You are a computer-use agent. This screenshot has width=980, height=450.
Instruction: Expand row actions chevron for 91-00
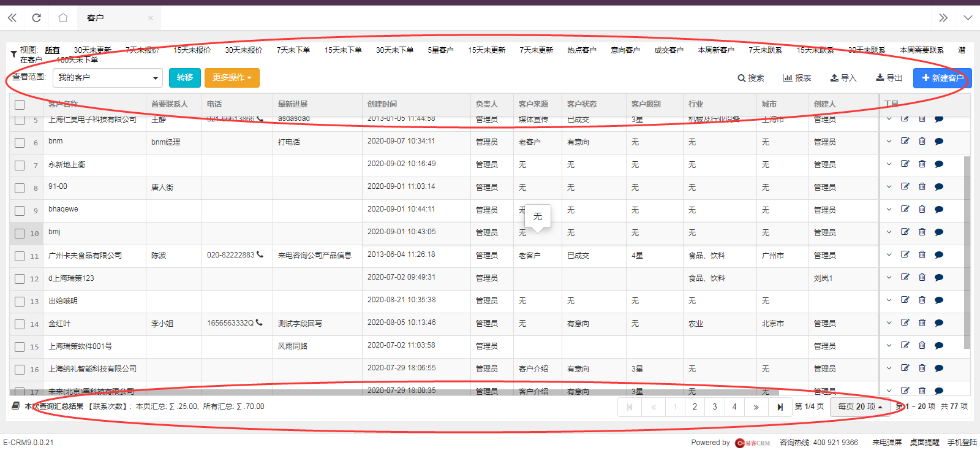point(889,186)
